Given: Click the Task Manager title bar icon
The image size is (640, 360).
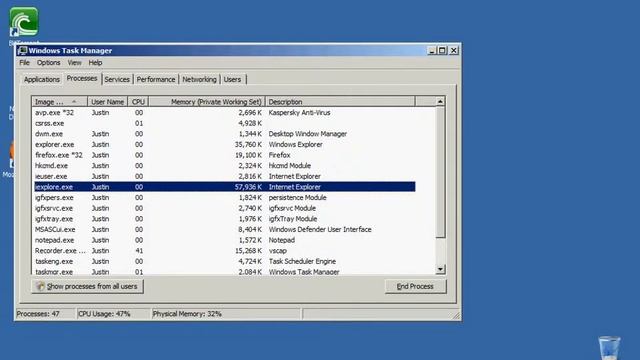Looking at the screenshot, I should (22, 51).
